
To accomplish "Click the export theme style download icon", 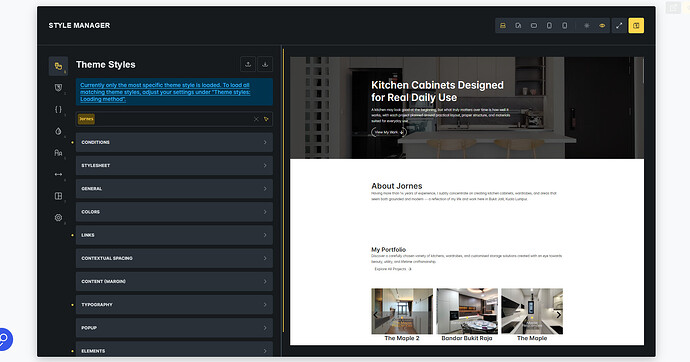I will (x=265, y=64).
